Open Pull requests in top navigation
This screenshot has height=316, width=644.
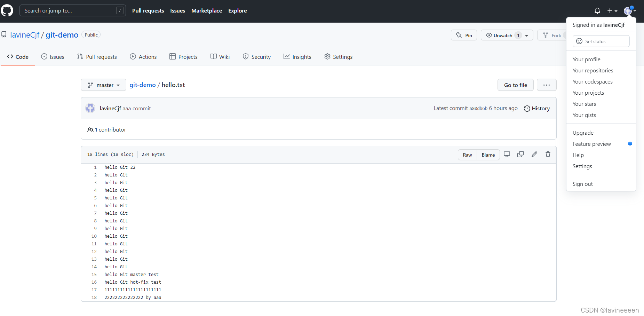coord(148,11)
